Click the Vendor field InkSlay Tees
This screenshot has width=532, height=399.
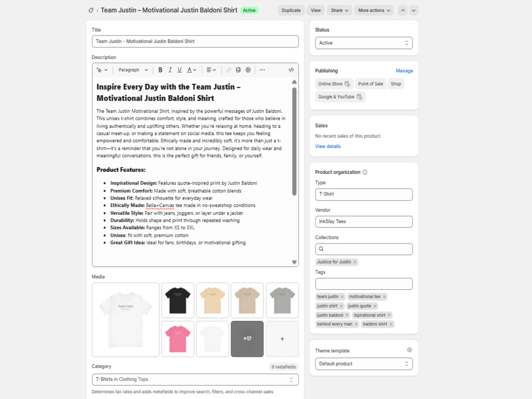[x=364, y=221]
